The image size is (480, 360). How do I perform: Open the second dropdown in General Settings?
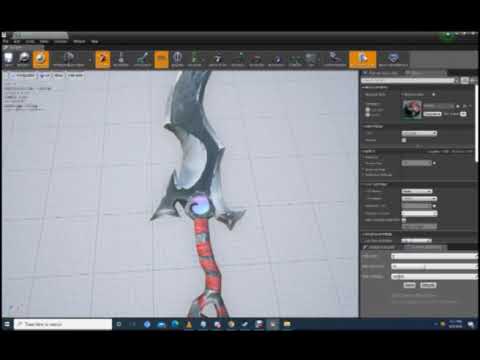tap(419, 199)
